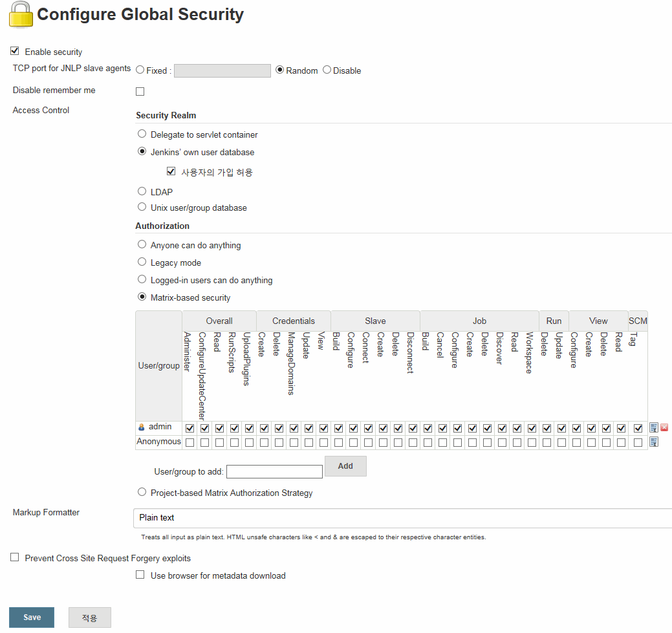Click the Slave group column header
The image size is (672, 633).
tap(375, 321)
